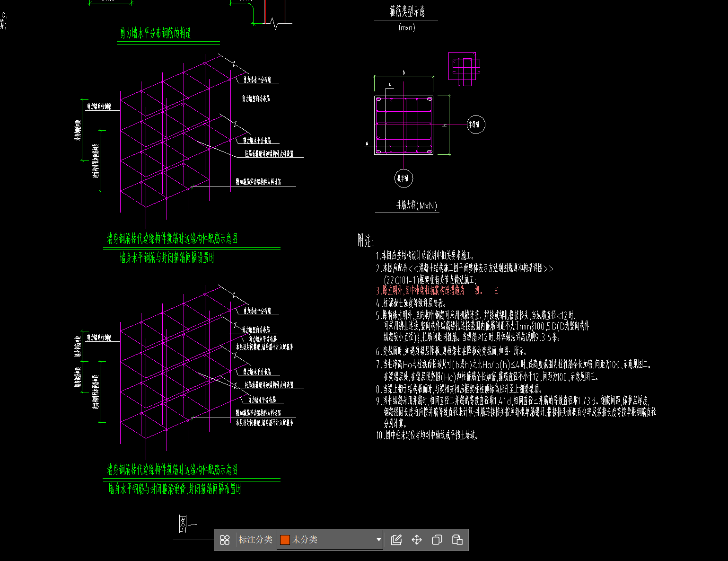Click note 8 about 当梁上翻于结构板面时
Screen dimensions: 728x561
pos(459,390)
